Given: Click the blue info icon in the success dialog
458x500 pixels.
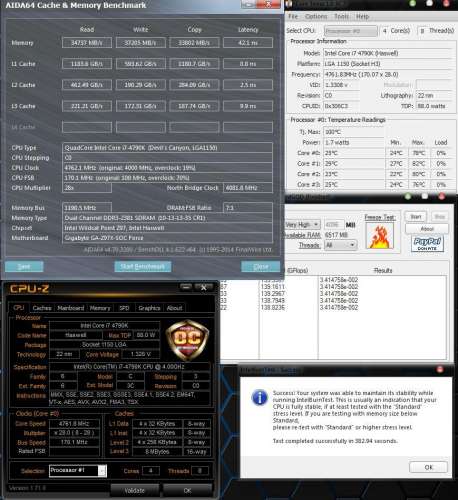Looking at the screenshot, I should tap(260, 397).
